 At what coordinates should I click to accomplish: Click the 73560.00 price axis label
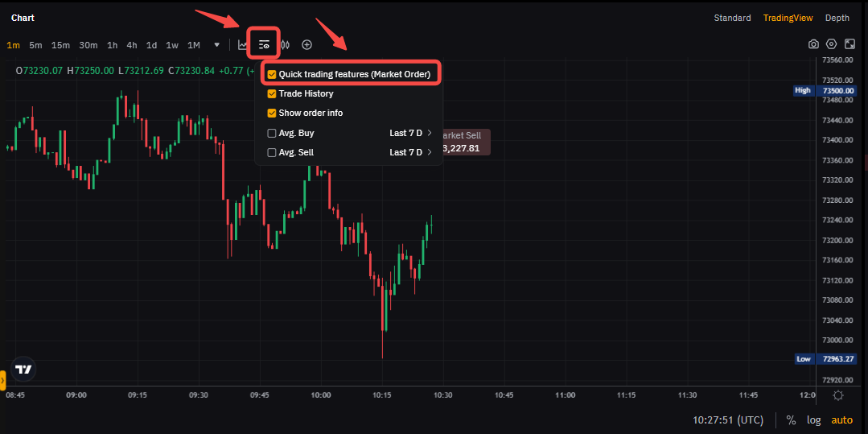tap(837, 60)
